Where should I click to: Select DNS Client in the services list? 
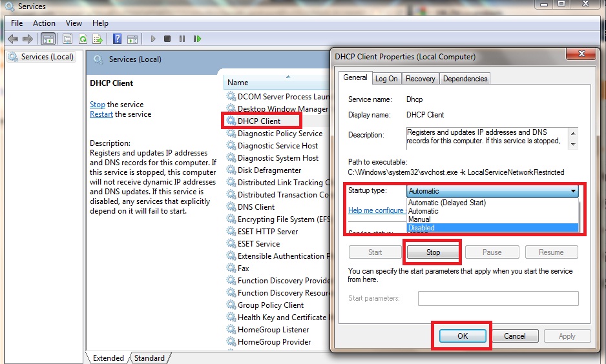256,207
